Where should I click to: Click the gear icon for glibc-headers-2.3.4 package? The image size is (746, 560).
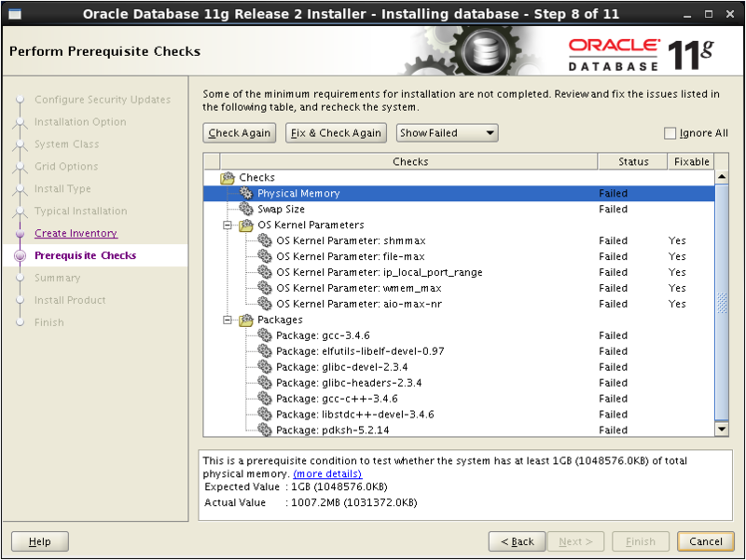[265, 382]
